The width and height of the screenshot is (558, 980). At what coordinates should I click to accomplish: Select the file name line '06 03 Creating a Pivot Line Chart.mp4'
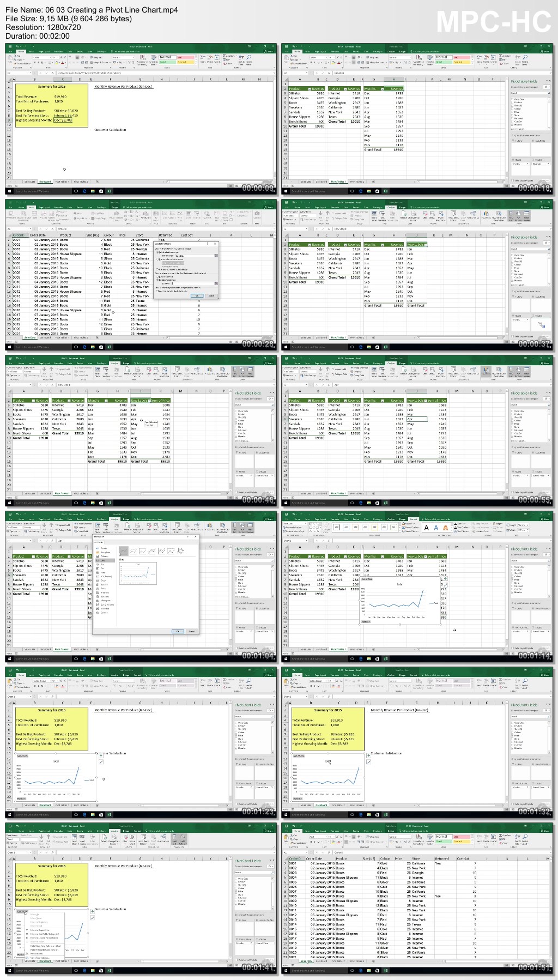coord(92,10)
